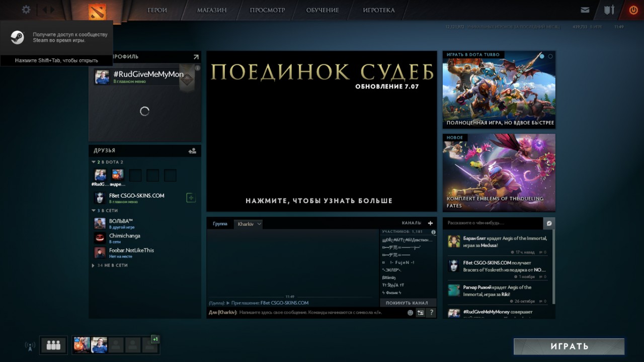The height and width of the screenshot is (362, 644).
Task: Click the party broadcast antenna icon
Action: click(x=30, y=346)
